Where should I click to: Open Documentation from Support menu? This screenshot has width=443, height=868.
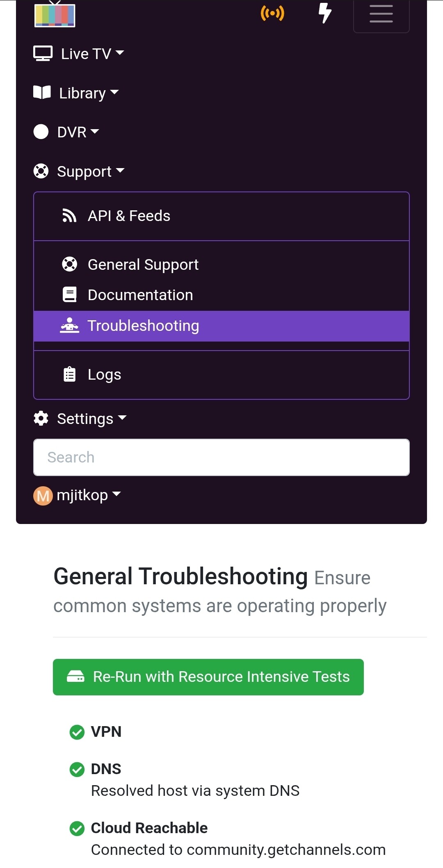(221, 295)
